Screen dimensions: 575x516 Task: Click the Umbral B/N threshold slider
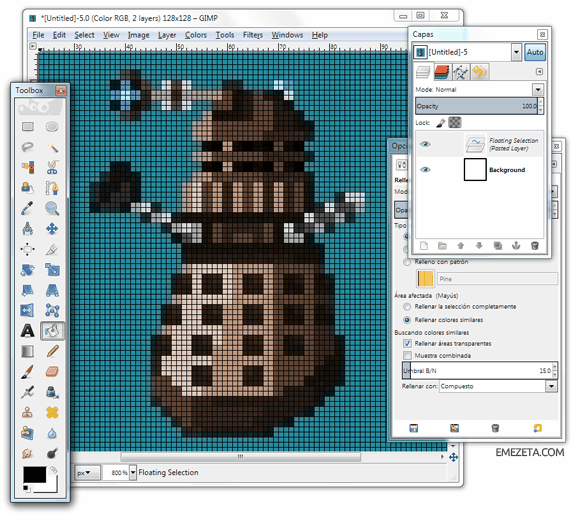(x=477, y=370)
